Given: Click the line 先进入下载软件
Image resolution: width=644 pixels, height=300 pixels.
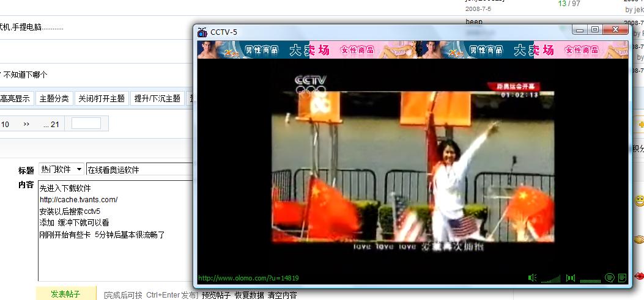Looking at the screenshot, I should [x=65, y=188].
